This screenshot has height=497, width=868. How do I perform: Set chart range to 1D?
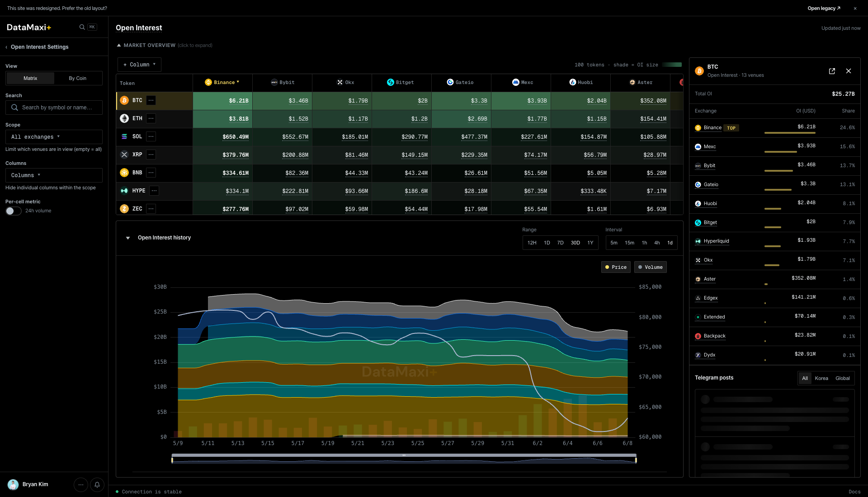click(547, 243)
